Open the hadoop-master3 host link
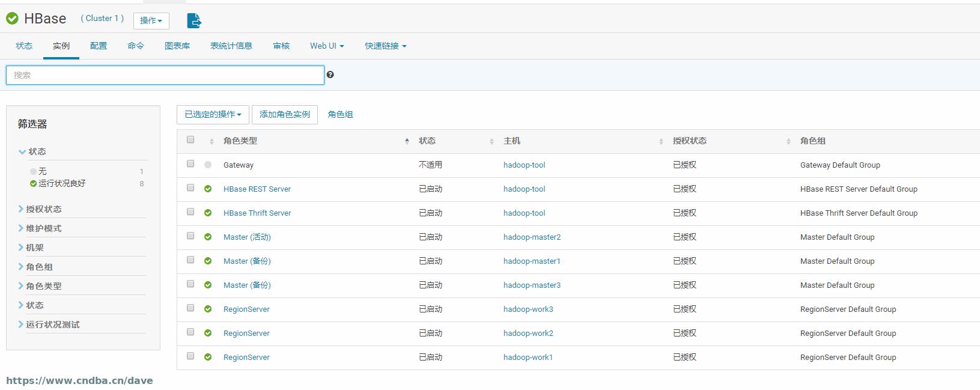The width and height of the screenshot is (980, 390). click(x=532, y=285)
